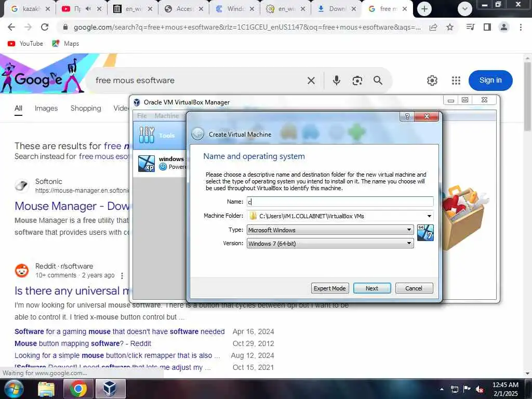Click the Windows 7 64-bit OS icon
The image size is (532, 399).
[425, 233]
